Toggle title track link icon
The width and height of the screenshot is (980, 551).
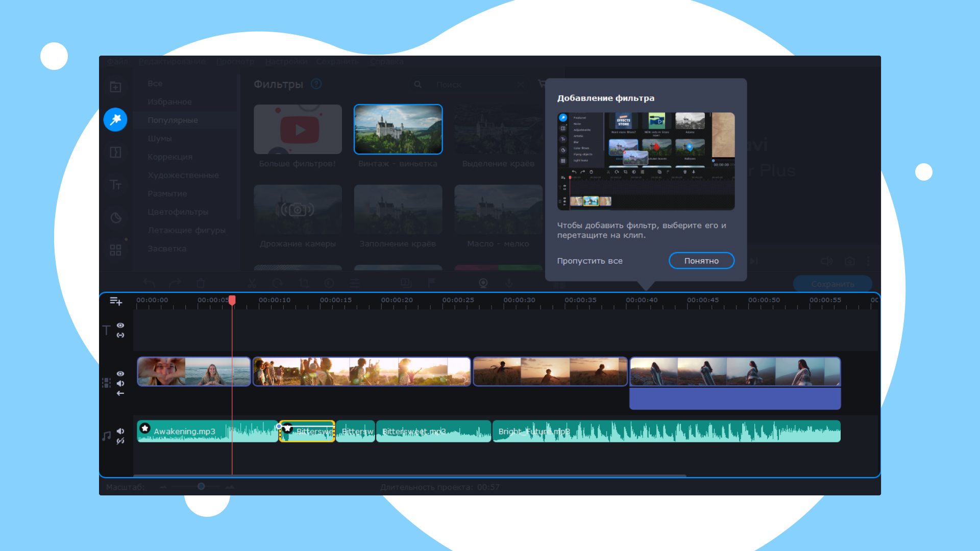(120, 335)
